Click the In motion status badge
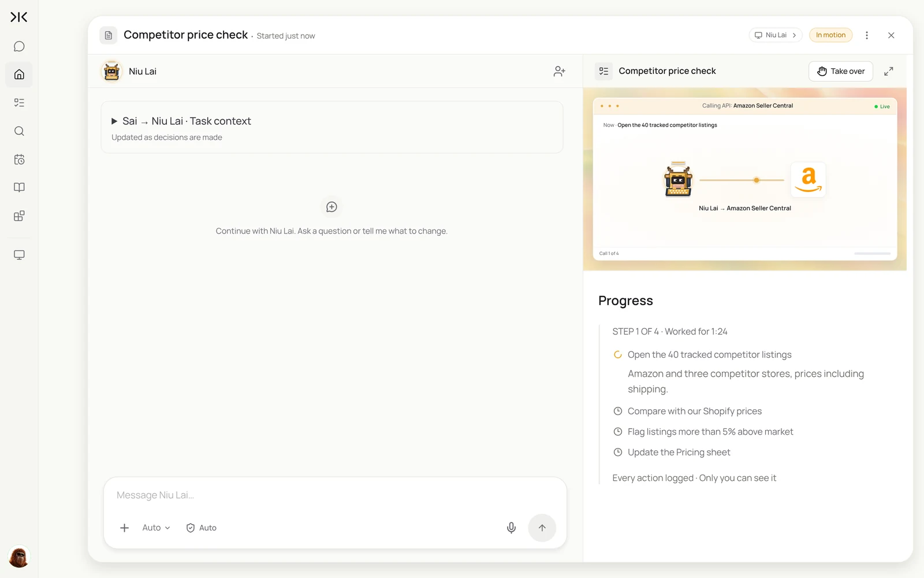The image size is (924, 578). click(x=830, y=35)
